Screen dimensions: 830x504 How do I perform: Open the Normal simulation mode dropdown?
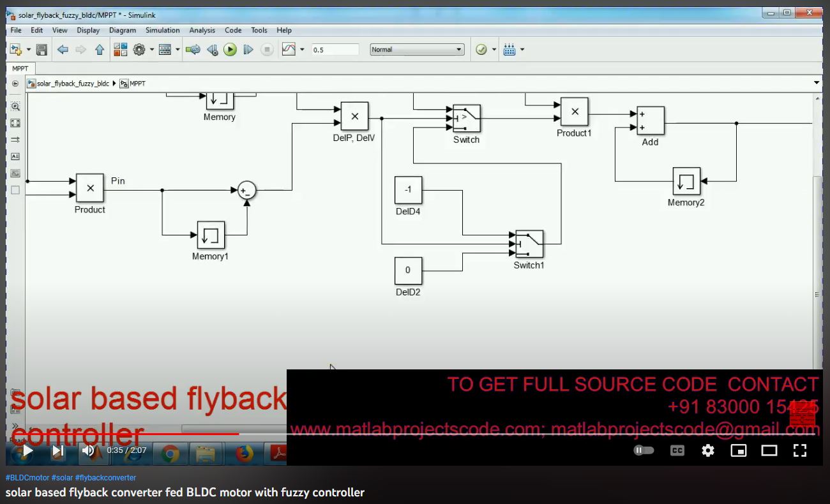coord(417,50)
